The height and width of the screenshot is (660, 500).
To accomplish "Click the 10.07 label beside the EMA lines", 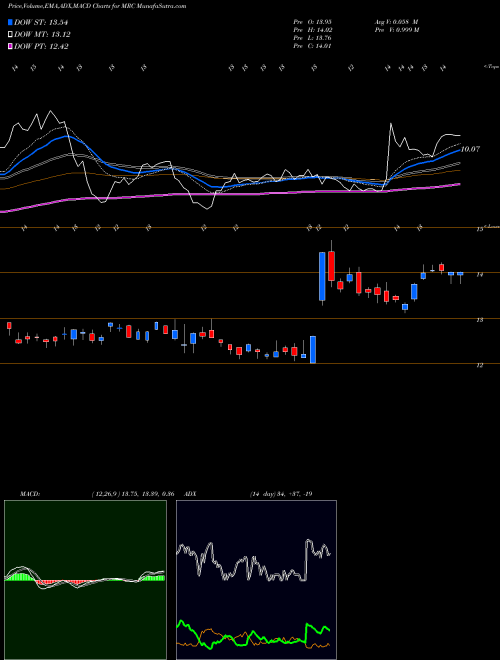I will point(470,149).
